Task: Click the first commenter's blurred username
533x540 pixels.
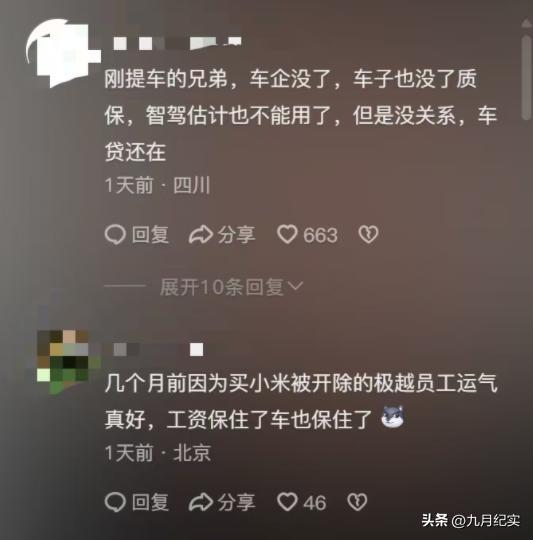Action: pos(178,42)
